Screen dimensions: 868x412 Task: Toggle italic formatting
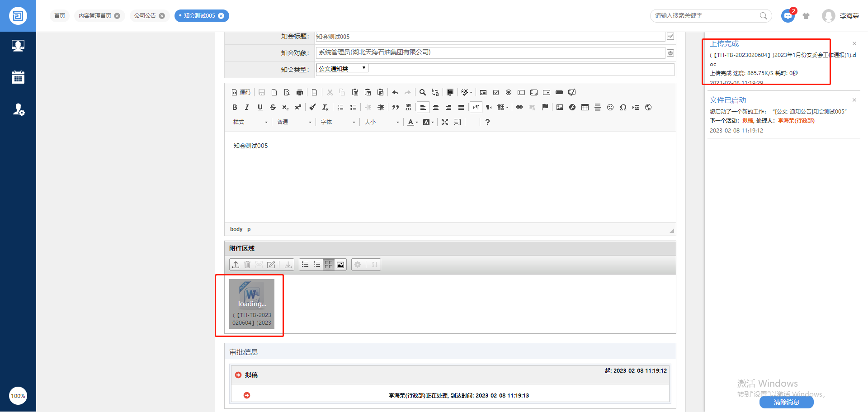click(247, 107)
